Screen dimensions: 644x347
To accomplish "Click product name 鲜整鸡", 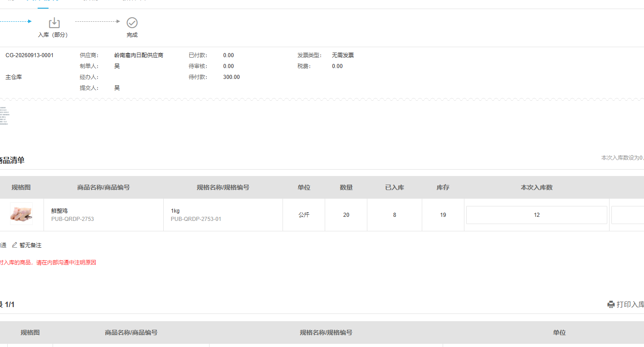I will 59,211.
